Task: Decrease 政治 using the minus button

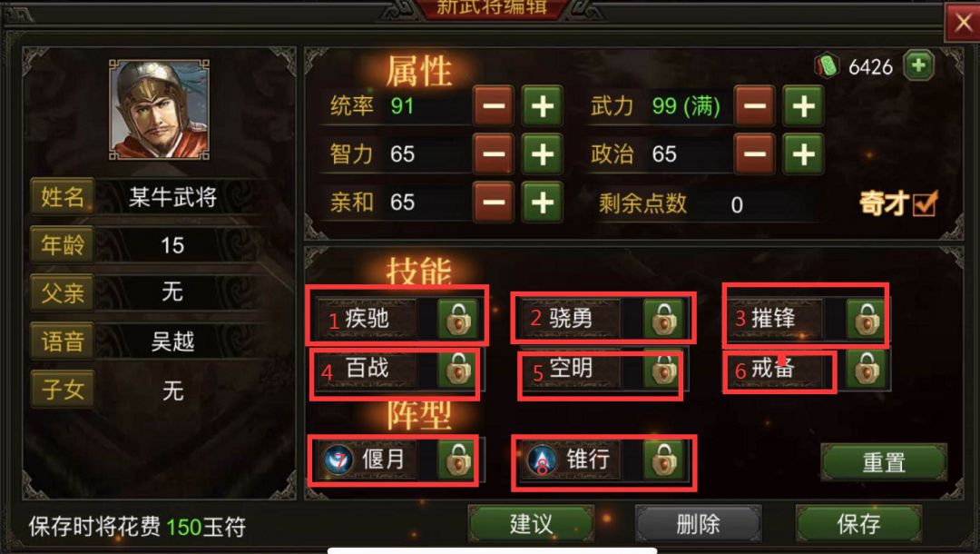Action: coord(755,153)
